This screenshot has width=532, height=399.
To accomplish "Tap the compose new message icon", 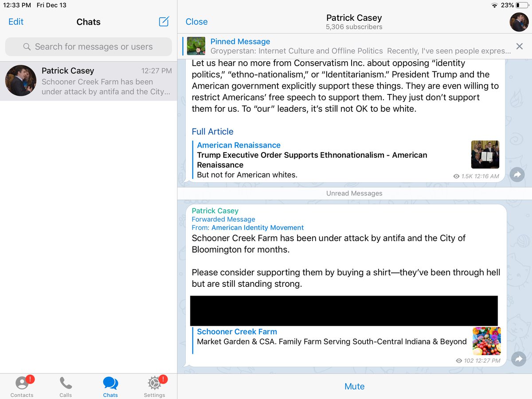I will coord(164,22).
